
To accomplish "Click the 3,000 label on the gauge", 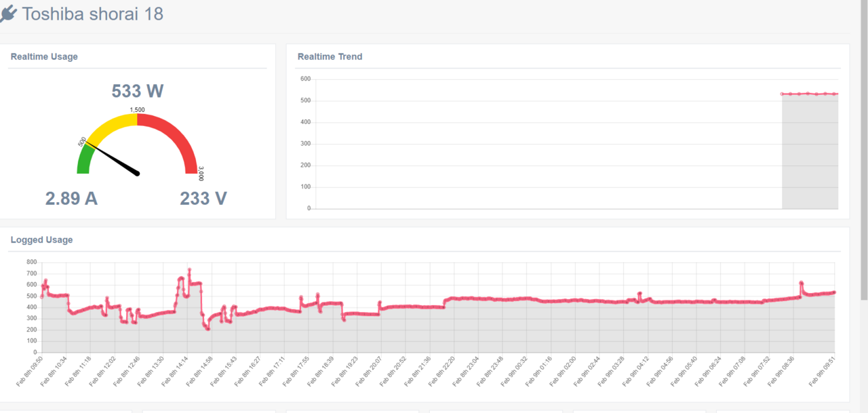I will click(x=201, y=174).
